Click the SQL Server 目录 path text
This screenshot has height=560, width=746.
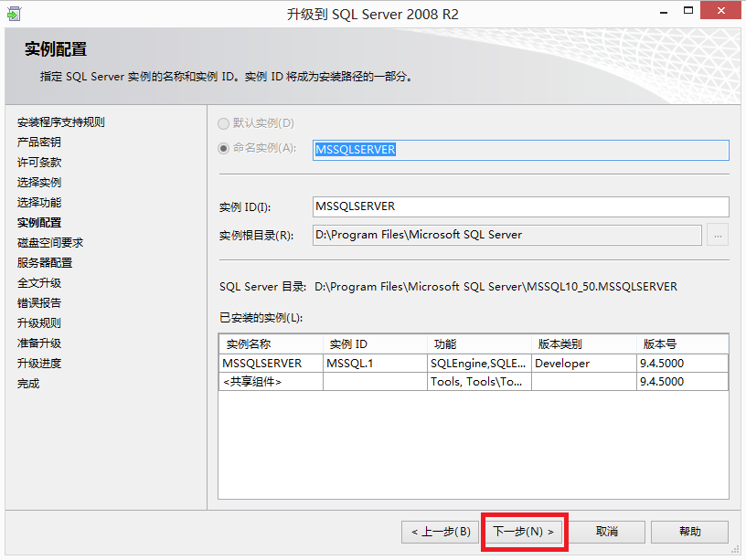tap(496, 287)
